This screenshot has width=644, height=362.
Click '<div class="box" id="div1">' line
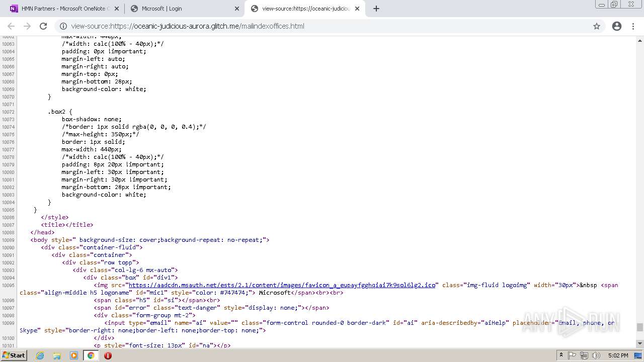click(x=131, y=278)
